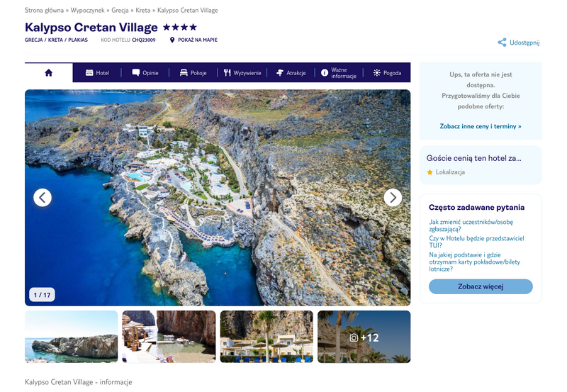Click the map pin icon by Pokaż na mapie
The image size is (567, 392).
[x=172, y=40]
